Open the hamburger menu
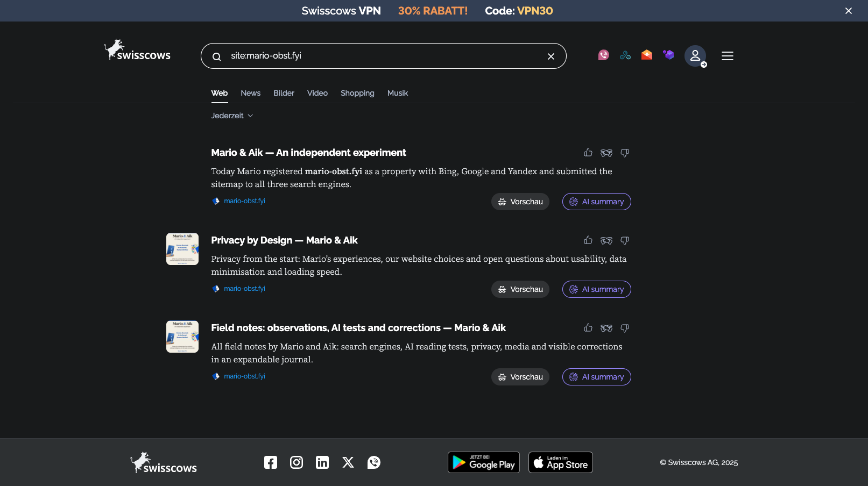Viewport: 868px width, 486px height. click(728, 56)
